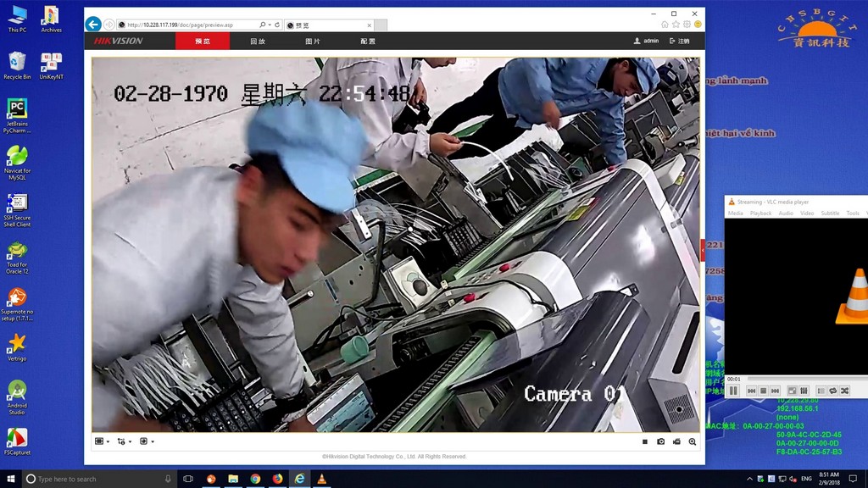Stop all live view streams in Hikvision
The image size is (868, 488).
[645, 441]
